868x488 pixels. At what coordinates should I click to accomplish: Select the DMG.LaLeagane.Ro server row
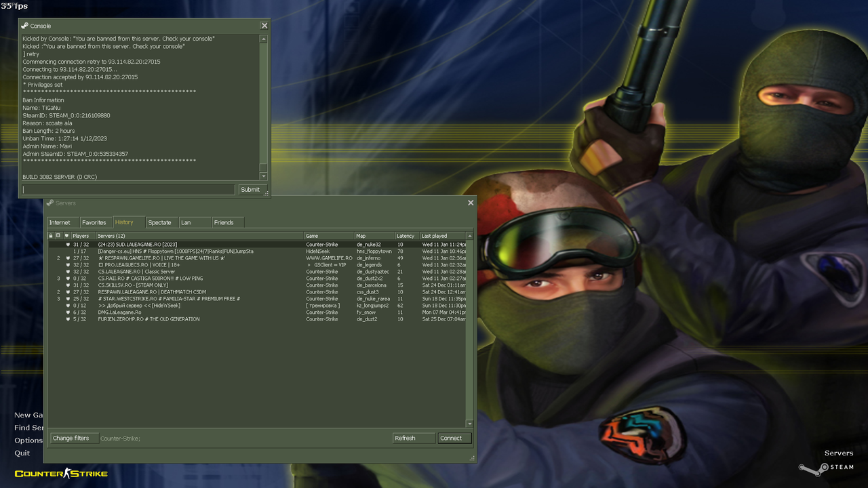(256, 312)
